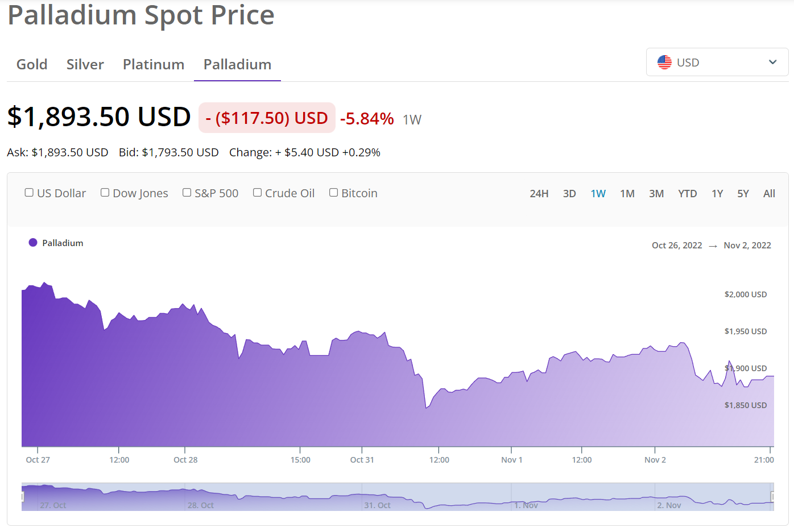The width and height of the screenshot is (794, 532).
Task: Click the 31. Oct label in navigator
Action: click(x=377, y=505)
